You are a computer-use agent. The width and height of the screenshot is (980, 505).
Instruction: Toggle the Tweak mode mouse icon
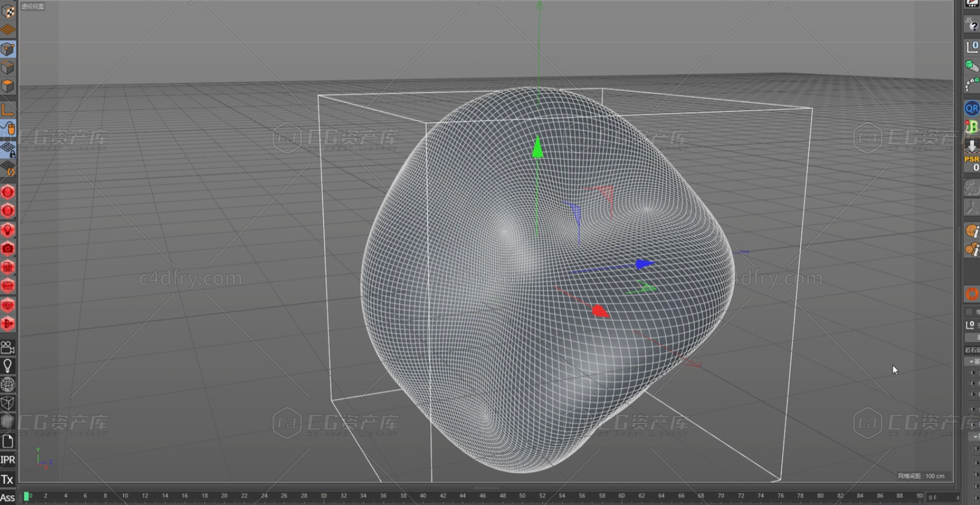tap(8, 129)
